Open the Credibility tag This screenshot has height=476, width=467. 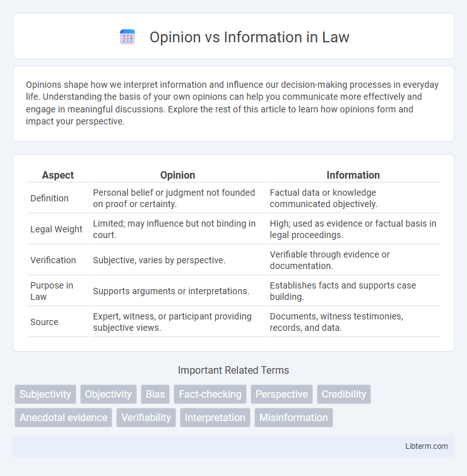(344, 394)
